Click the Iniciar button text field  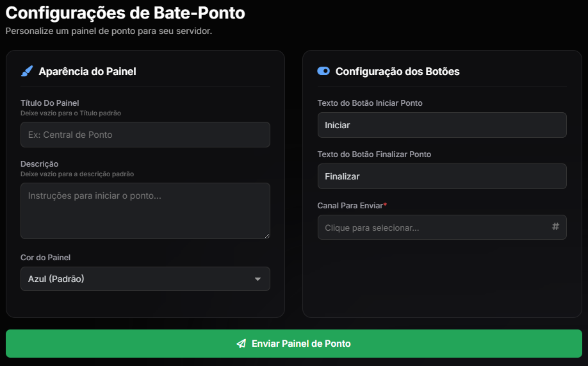pos(442,125)
